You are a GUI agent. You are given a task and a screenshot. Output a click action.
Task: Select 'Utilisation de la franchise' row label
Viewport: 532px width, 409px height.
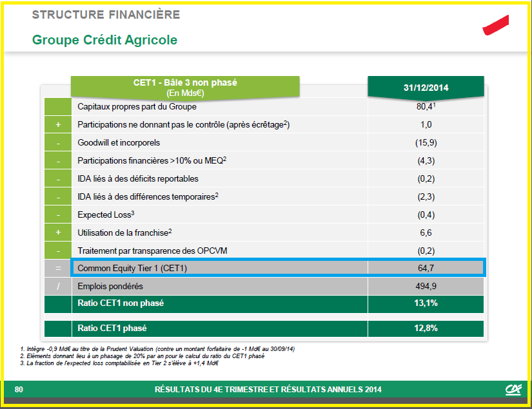tap(124, 233)
